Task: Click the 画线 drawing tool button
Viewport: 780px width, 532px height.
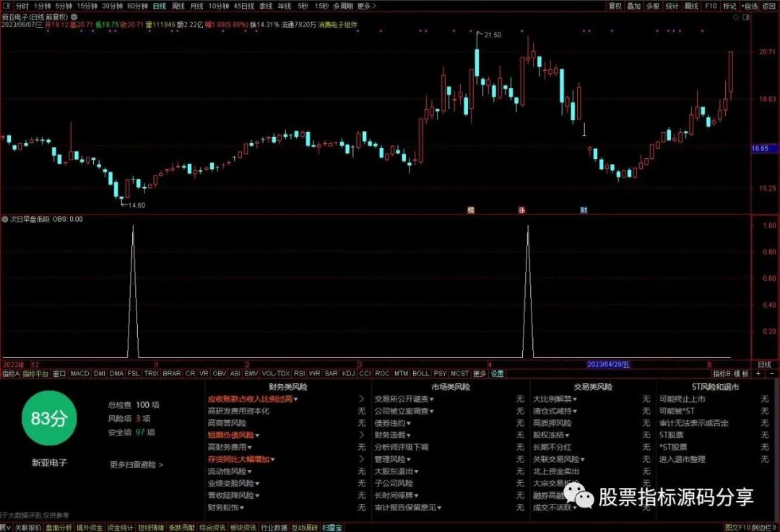Action: pos(691,6)
